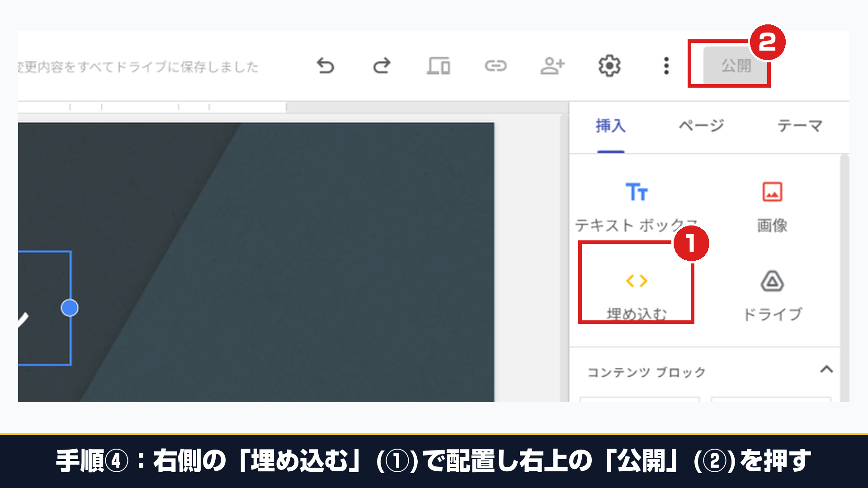Open the three-dot more menu

[x=666, y=66]
